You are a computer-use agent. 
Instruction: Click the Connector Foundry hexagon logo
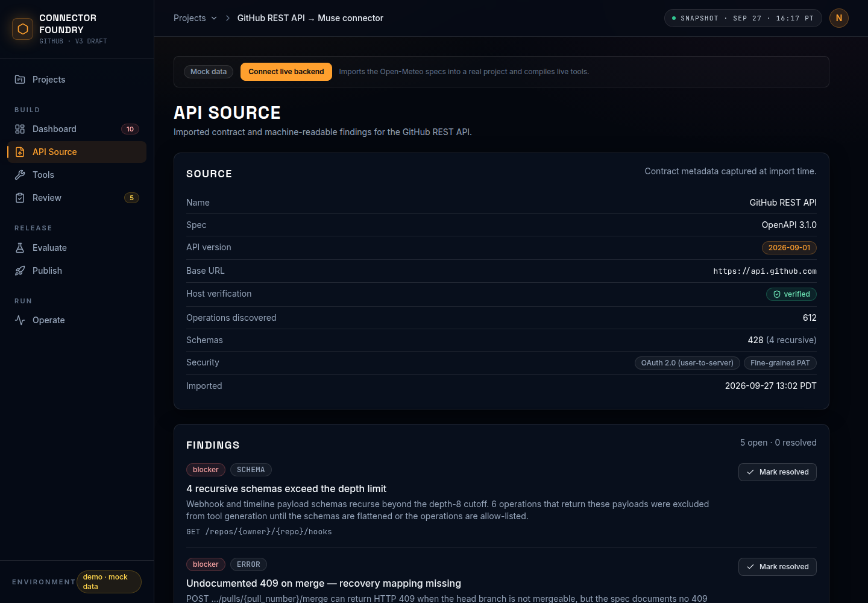pos(23,29)
